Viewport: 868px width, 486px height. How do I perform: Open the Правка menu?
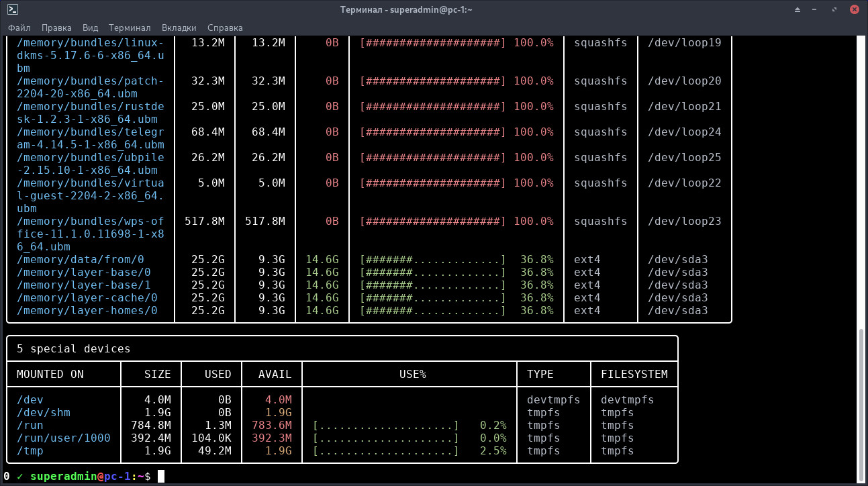click(x=56, y=28)
